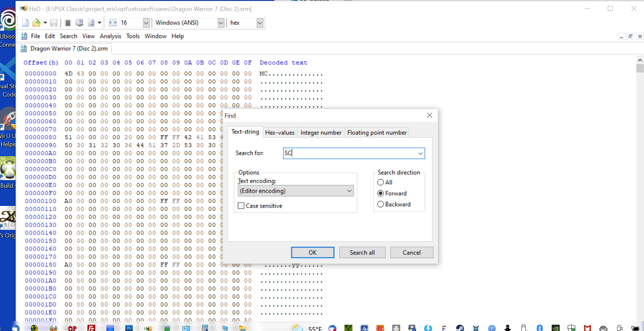
Task: Expand the Search for history dropdown
Action: [420, 153]
